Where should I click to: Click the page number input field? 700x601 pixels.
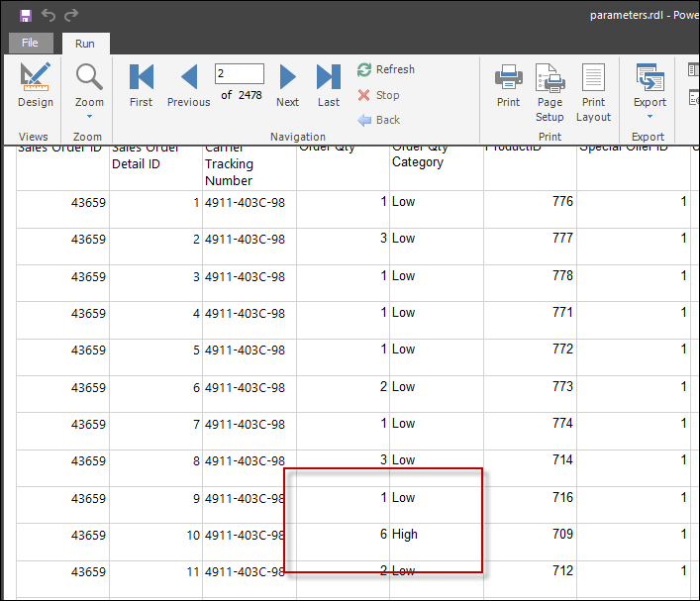(x=239, y=73)
